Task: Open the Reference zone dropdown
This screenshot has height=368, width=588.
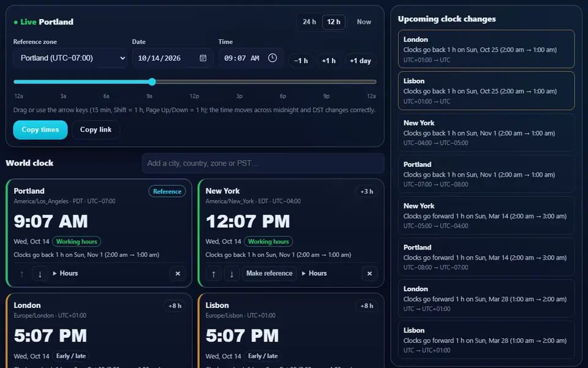Action: point(70,58)
